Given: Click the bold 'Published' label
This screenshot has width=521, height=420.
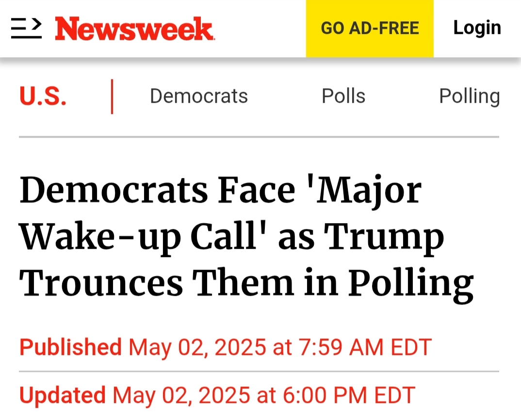Looking at the screenshot, I should click(x=70, y=347).
